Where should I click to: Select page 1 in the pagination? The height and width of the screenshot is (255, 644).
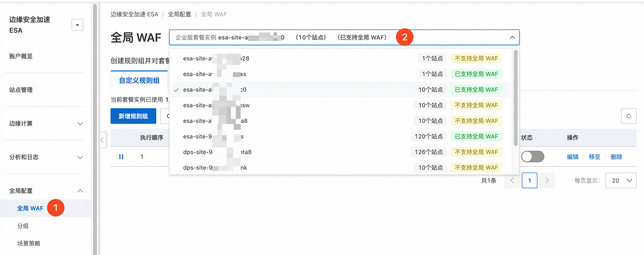(x=530, y=180)
